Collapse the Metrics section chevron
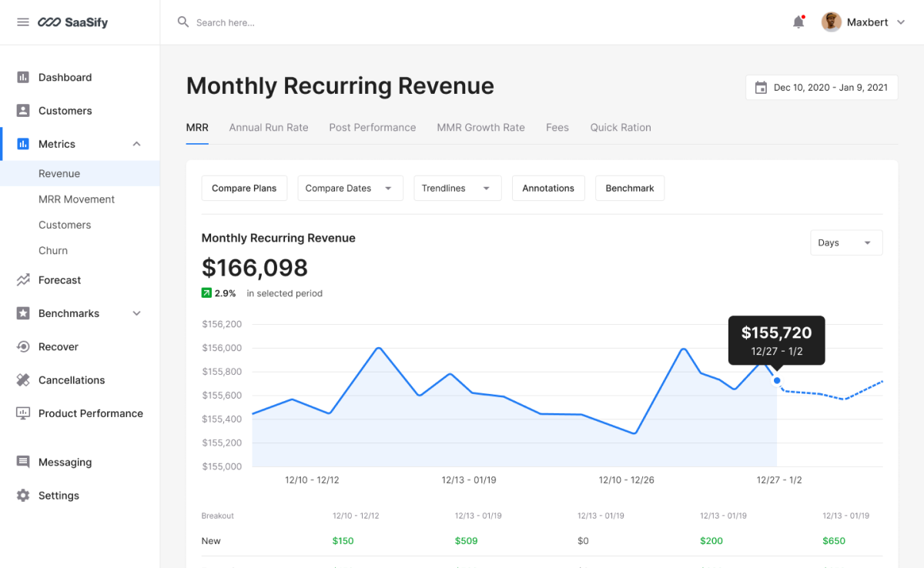 [x=136, y=144]
